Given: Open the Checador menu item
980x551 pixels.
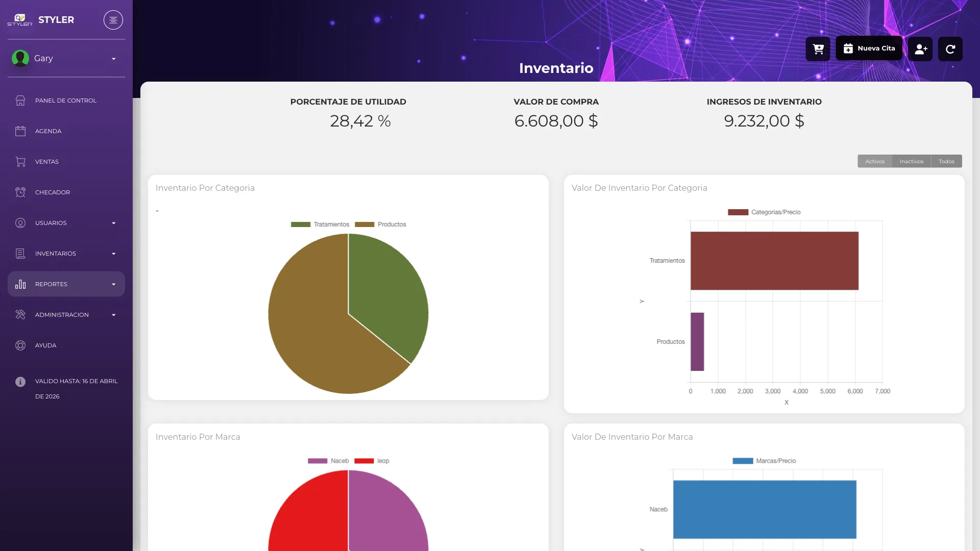Looking at the screenshot, I should coord(66,192).
